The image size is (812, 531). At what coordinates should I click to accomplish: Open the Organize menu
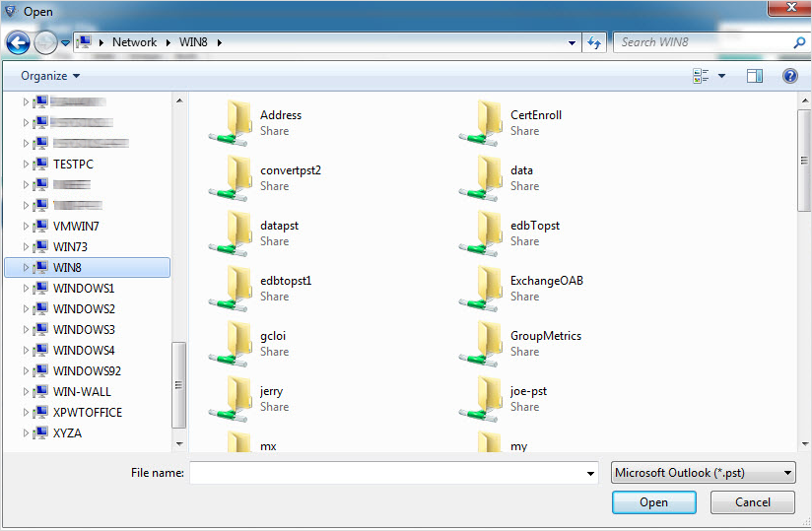pos(50,76)
